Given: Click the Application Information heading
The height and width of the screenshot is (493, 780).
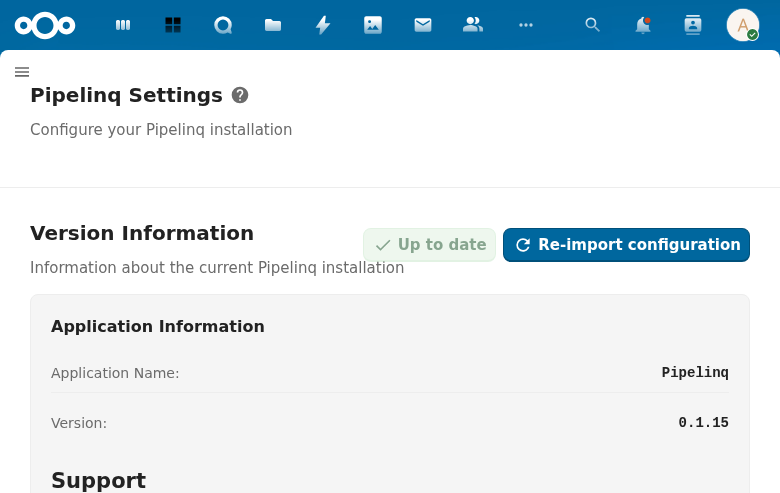Looking at the screenshot, I should (x=158, y=326).
